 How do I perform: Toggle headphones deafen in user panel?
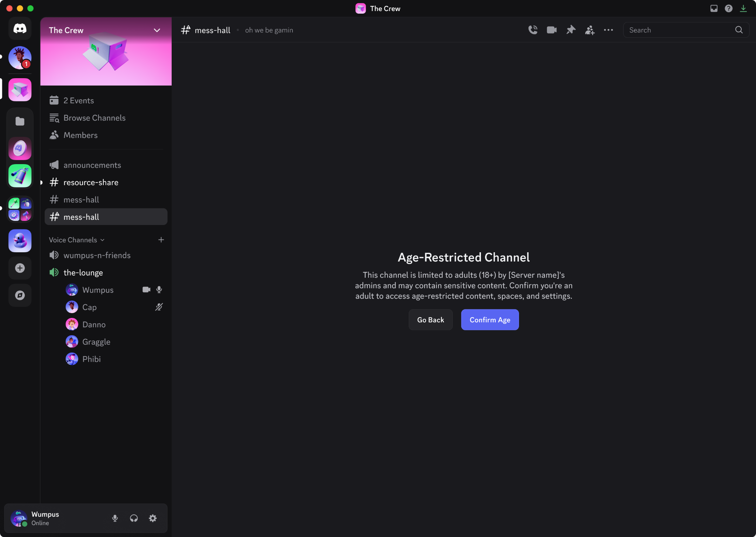(134, 518)
